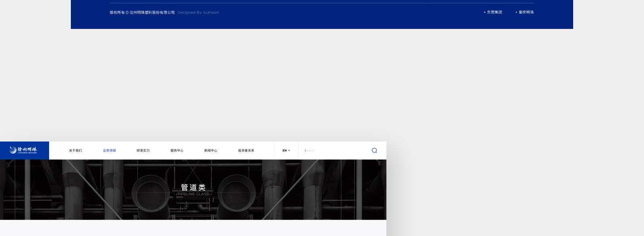
Task: Focus the search input field
Action: pyautogui.click(x=334, y=151)
